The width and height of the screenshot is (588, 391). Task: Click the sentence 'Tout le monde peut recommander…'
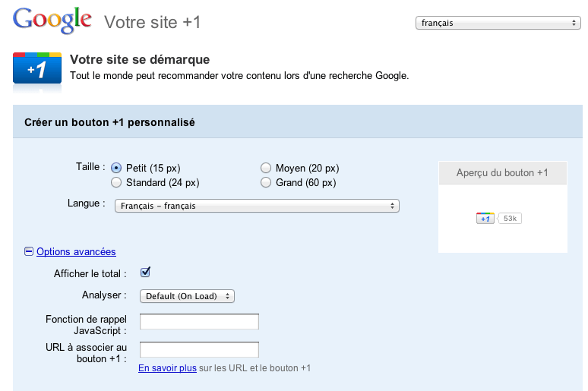tap(239, 76)
